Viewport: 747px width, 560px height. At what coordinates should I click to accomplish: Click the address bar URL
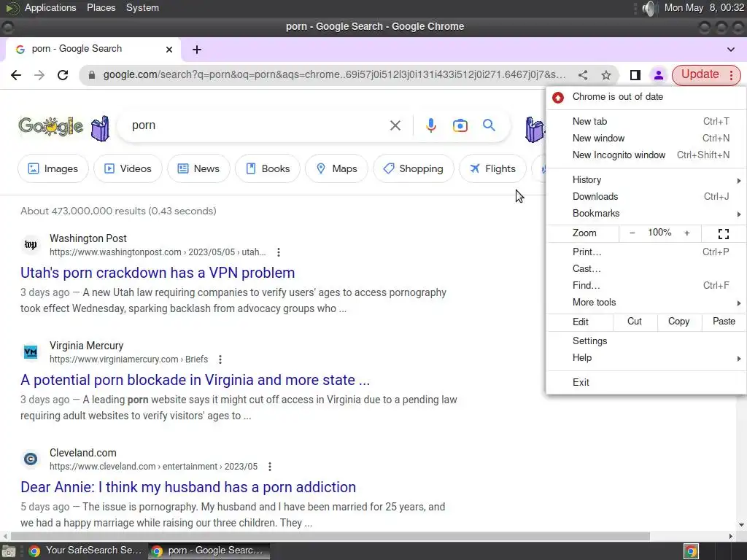[334, 75]
